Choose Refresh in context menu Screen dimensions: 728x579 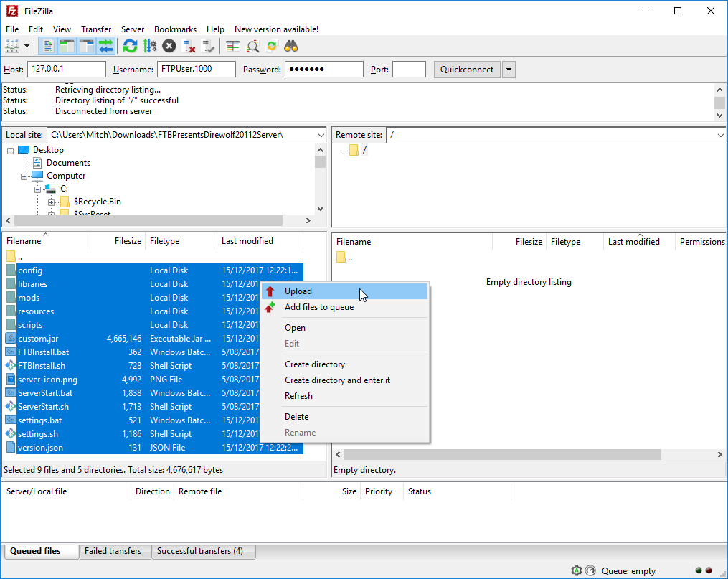point(344,396)
